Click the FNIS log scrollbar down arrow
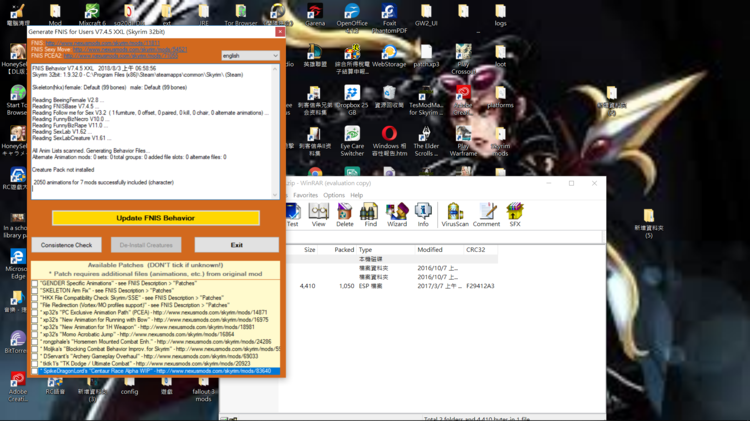The width and height of the screenshot is (750, 421). tap(275, 195)
